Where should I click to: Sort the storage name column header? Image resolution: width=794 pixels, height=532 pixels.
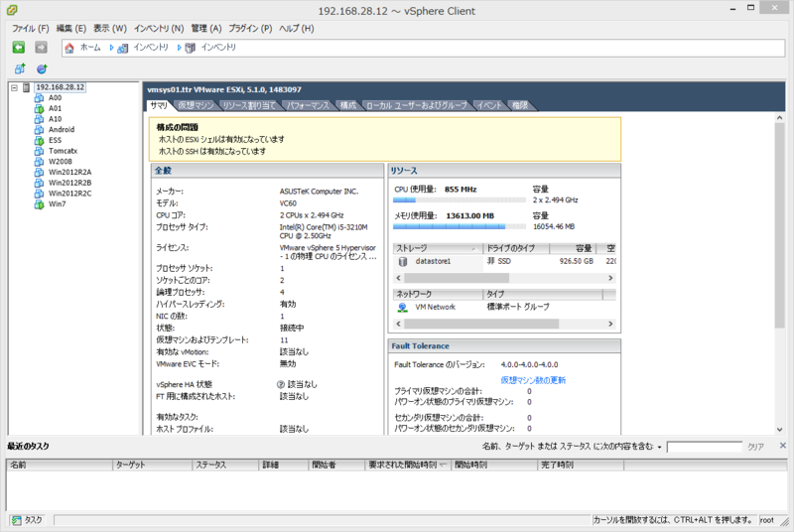click(438, 248)
